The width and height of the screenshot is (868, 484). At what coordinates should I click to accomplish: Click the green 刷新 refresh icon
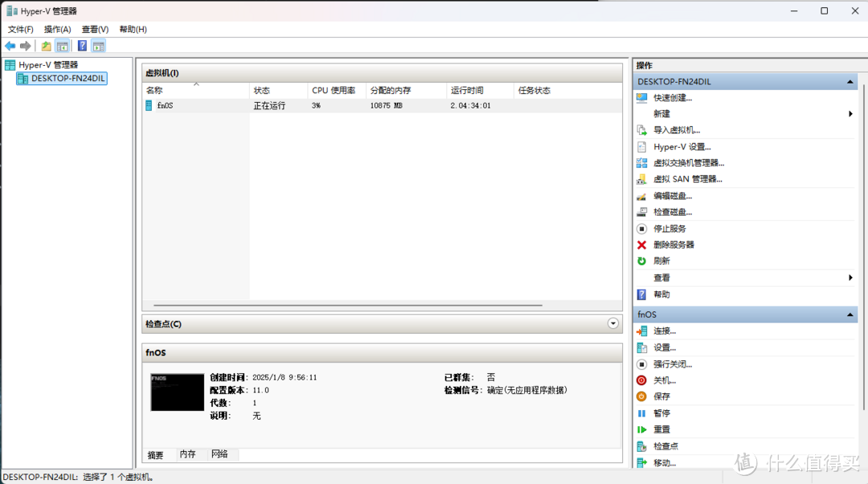point(641,261)
